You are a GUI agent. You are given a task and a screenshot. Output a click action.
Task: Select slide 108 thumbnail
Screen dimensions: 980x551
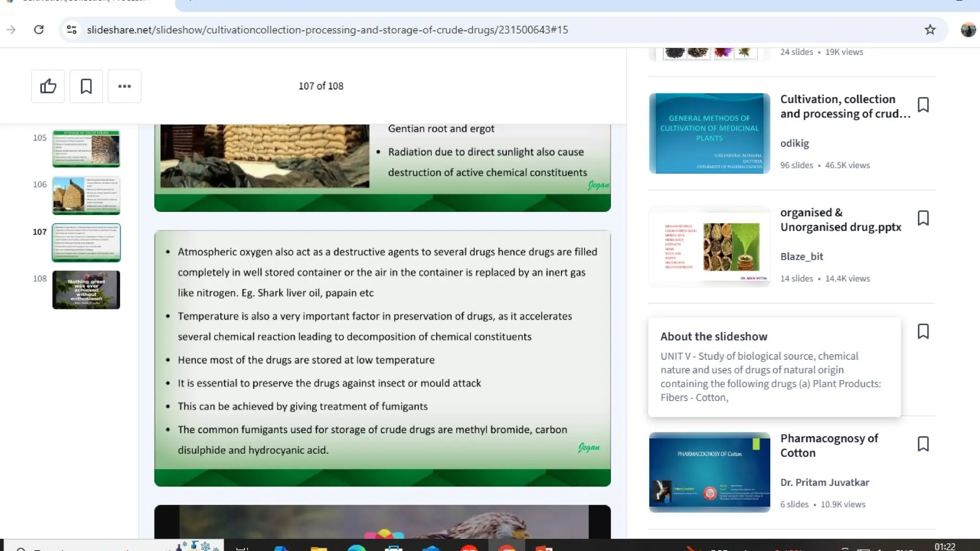tap(86, 290)
